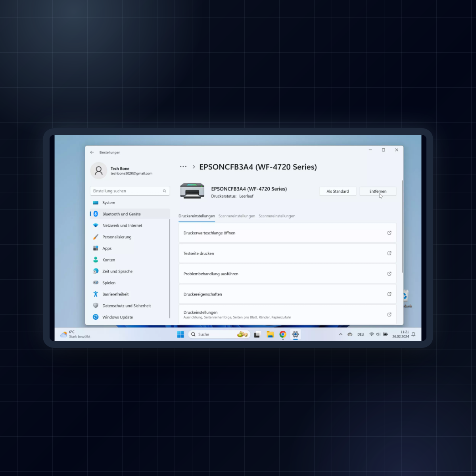Open Google Chrome from the taskbar

pos(283,334)
